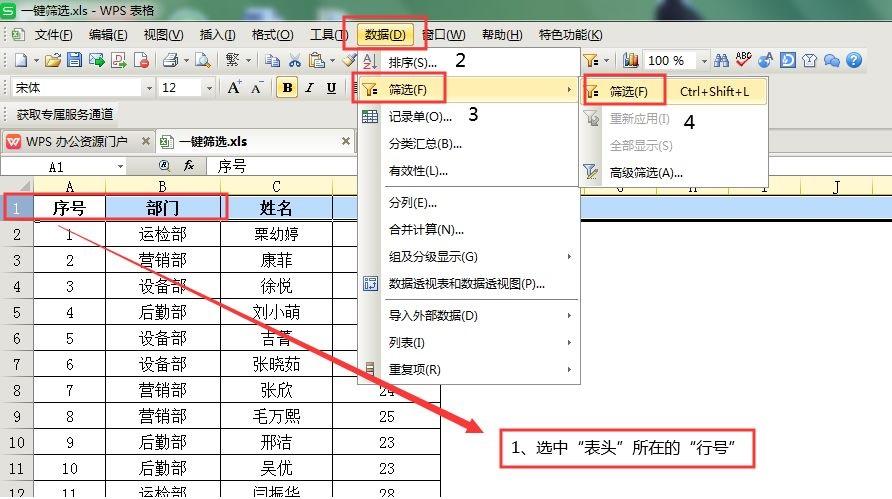This screenshot has width=892, height=499.
Task: Select 排序(S)... menu entry
Action: coord(412,63)
